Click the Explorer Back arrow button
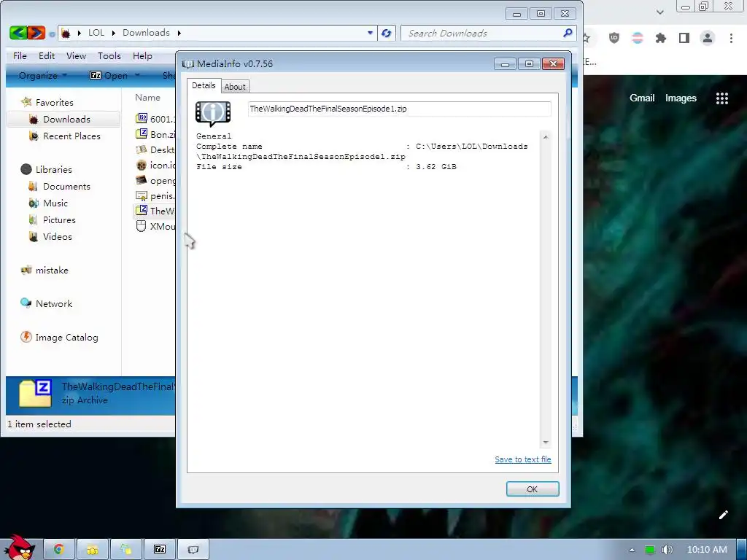This screenshot has height=560, width=747. [x=18, y=33]
